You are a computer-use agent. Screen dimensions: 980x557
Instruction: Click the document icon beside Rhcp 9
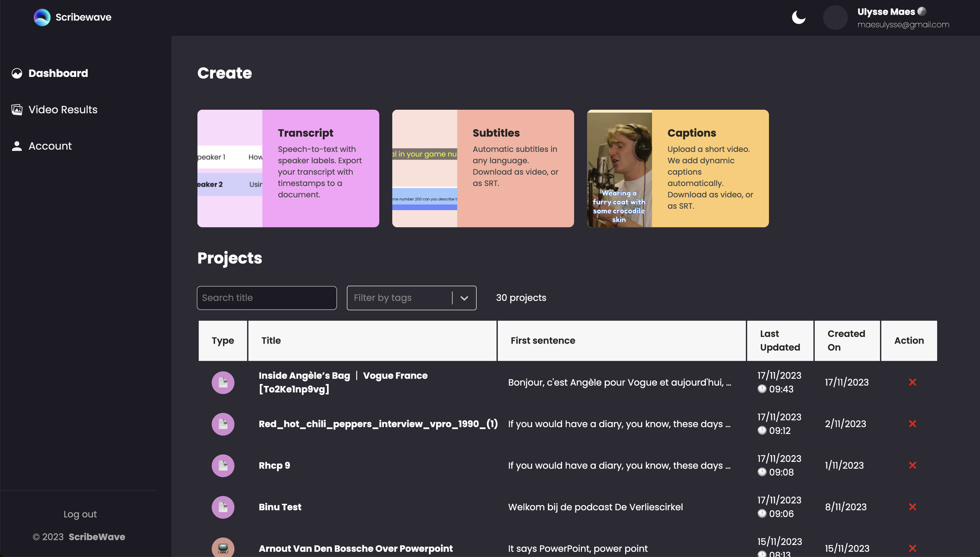(223, 465)
